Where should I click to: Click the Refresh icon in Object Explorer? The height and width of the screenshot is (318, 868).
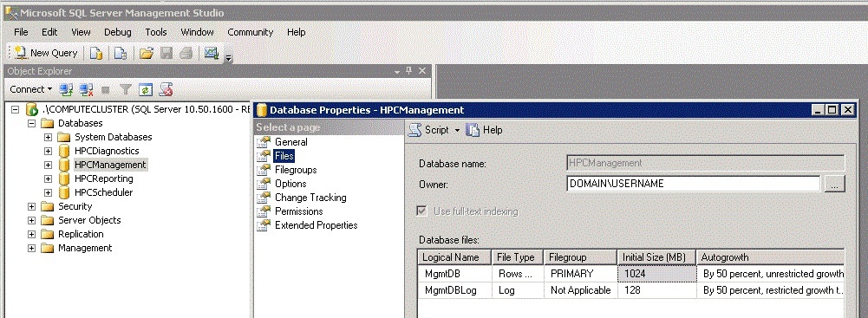(145, 89)
